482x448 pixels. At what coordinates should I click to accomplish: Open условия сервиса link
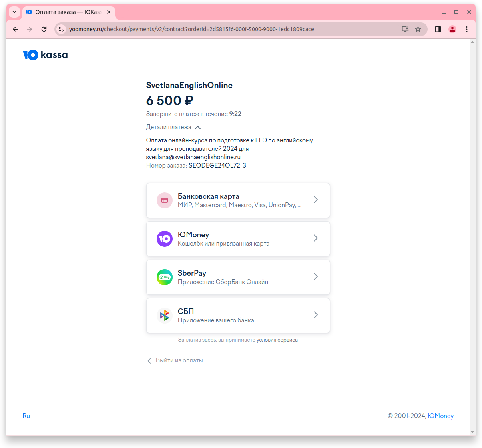click(277, 340)
